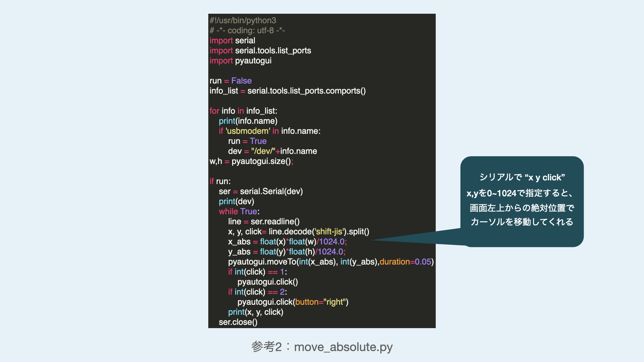The image size is (644, 362).
Task: Click the 'w,h = pyautogui.size();' line
Action: tap(251, 161)
